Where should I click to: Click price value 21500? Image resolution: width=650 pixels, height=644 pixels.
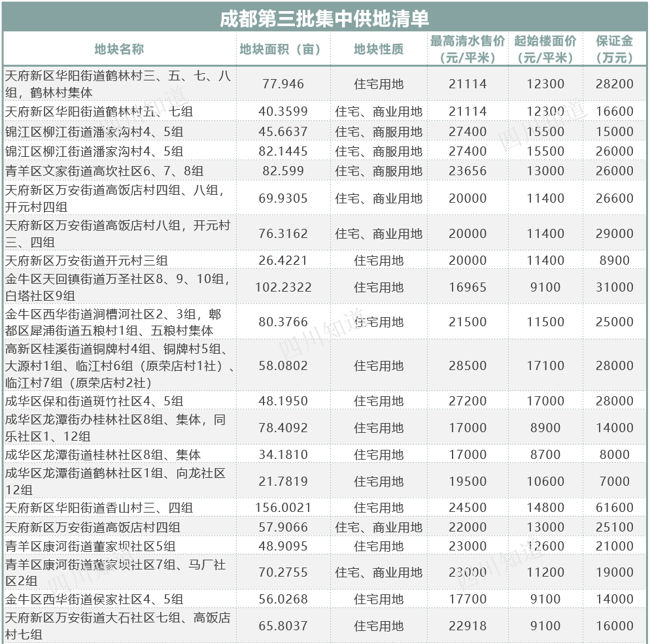point(468,322)
